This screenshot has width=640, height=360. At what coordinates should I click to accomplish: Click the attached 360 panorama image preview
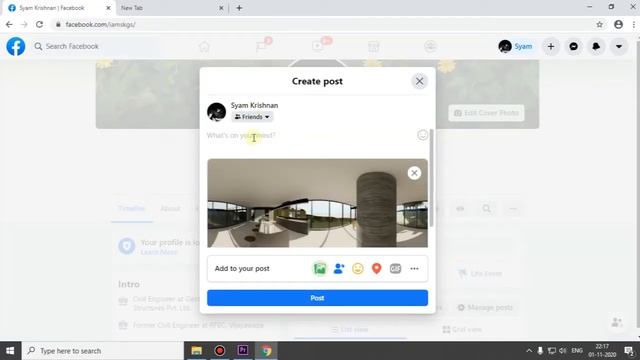coord(317,203)
